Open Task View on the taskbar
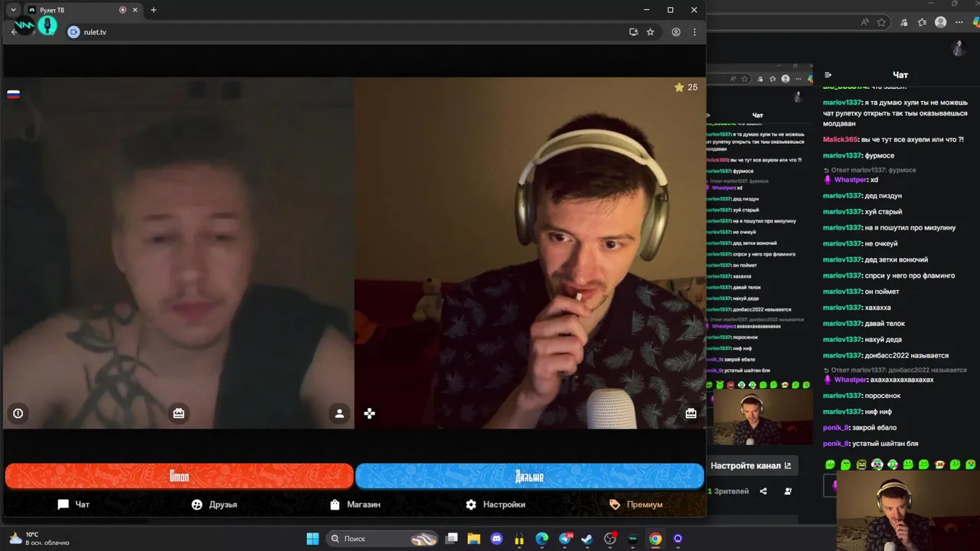Image resolution: width=980 pixels, height=551 pixels. click(452, 539)
